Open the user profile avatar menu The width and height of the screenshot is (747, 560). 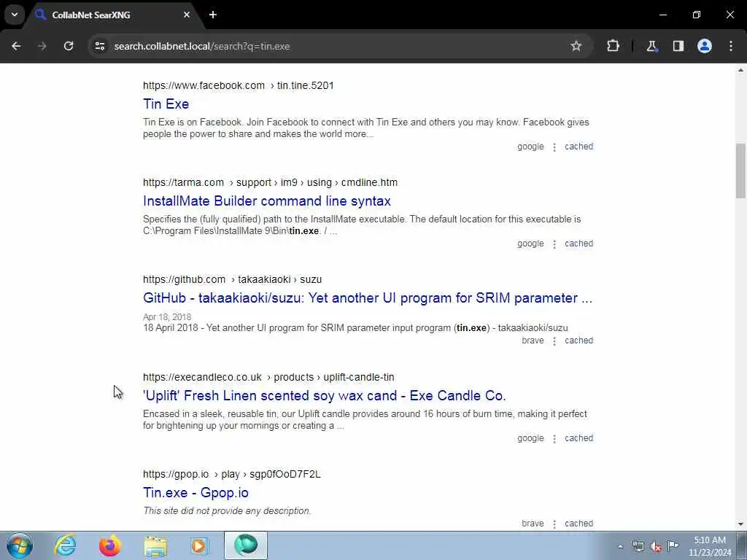704,46
